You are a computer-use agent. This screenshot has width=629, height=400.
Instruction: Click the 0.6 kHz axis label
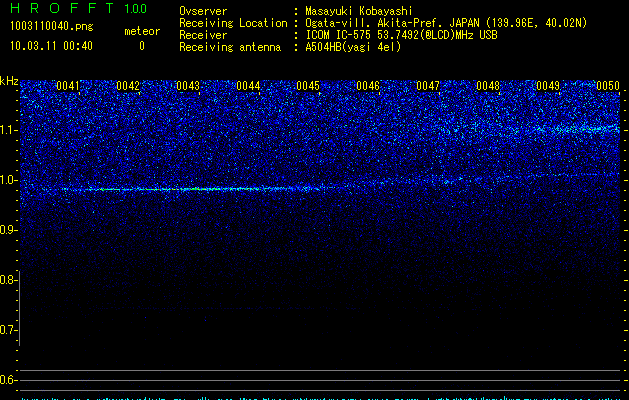(8, 380)
